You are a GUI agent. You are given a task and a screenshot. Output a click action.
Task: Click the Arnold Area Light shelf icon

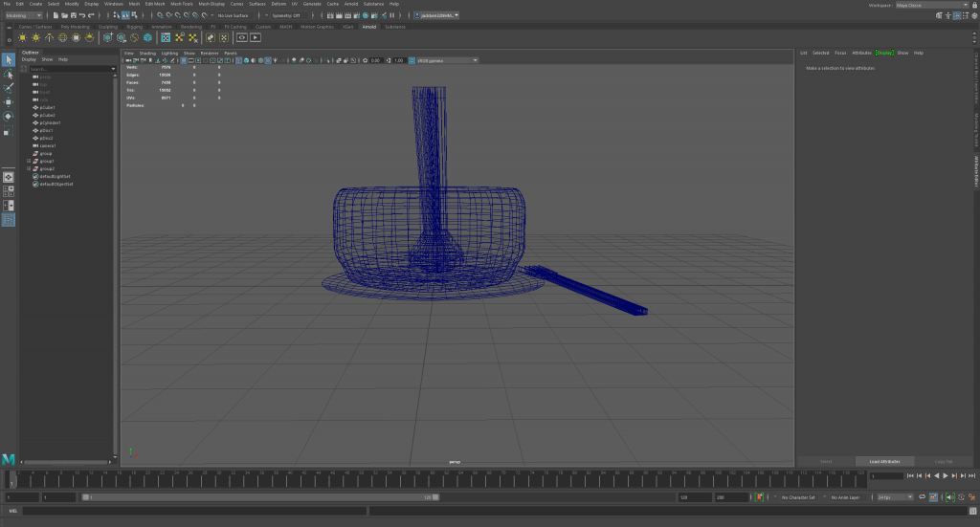[x=23, y=37]
